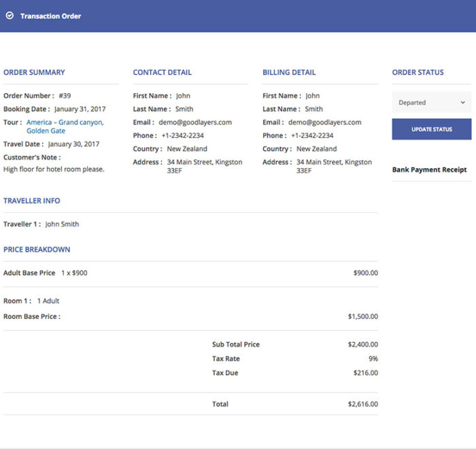Click the billing email demo@goodlayers.com
Viewport: 476px width, 449px height.
[325, 122]
